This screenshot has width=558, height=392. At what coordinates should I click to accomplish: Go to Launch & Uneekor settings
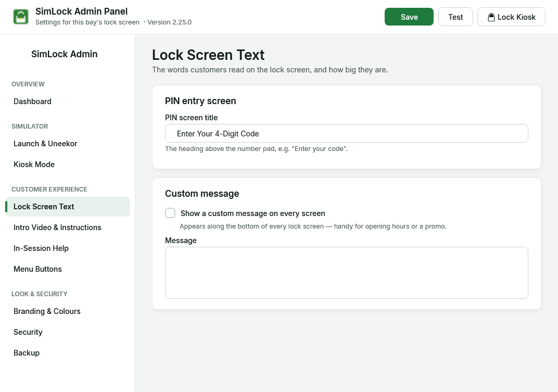point(68,144)
